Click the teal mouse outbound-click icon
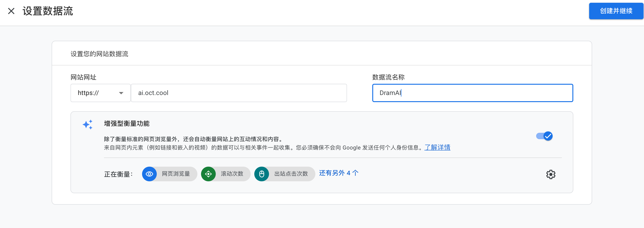Screen dimensions: 644x228 [x=261, y=174]
